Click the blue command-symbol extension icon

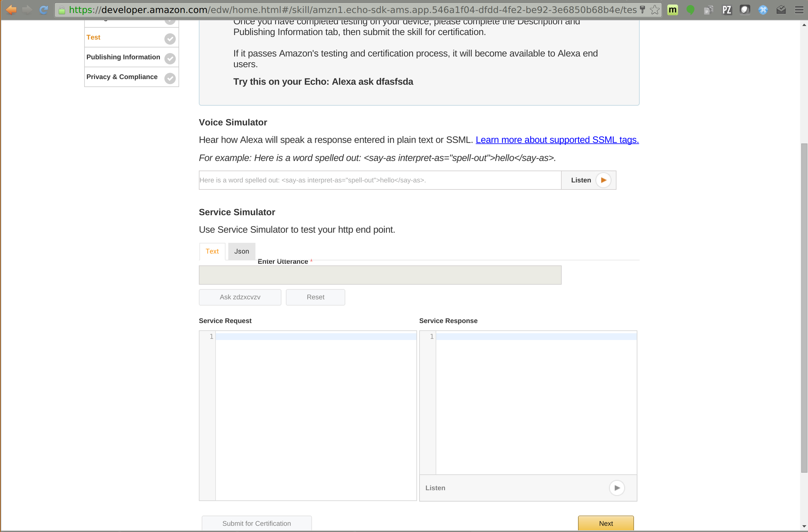tap(763, 10)
